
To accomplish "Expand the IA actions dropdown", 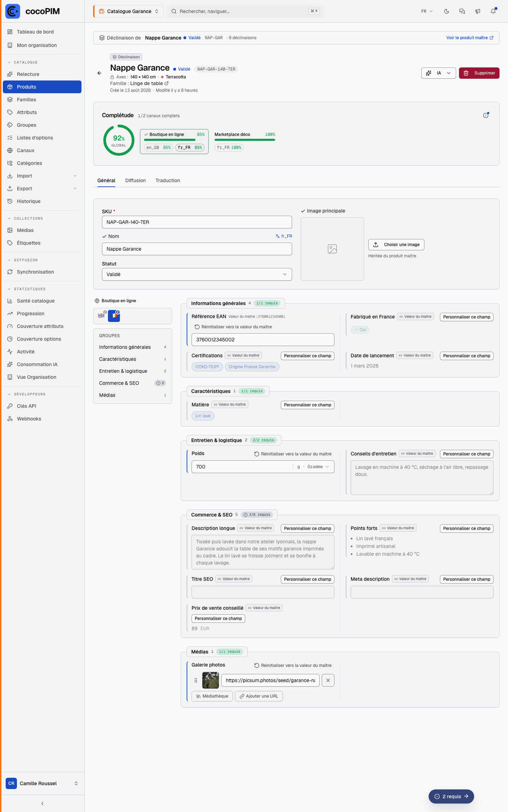I will click(439, 73).
